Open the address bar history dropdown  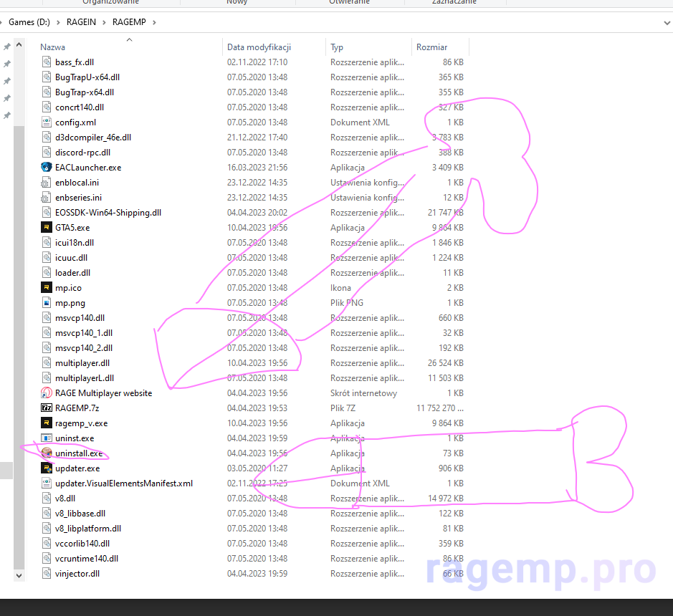tap(664, 22)
